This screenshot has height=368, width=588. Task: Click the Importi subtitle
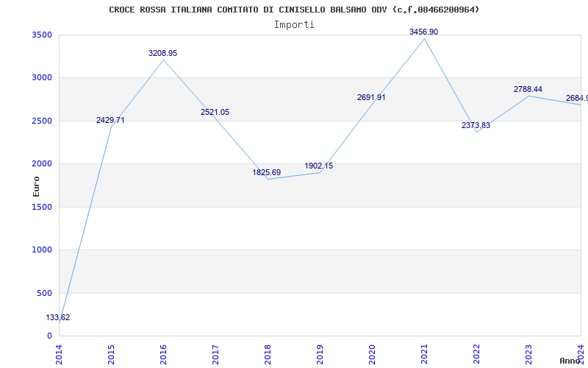tap(294, 25)
